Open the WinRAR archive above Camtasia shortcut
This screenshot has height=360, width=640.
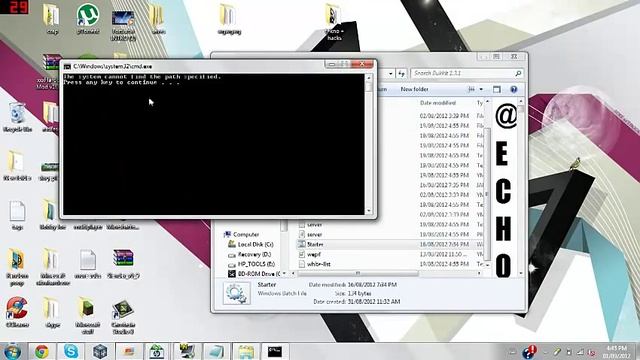(x=123, y=264)
